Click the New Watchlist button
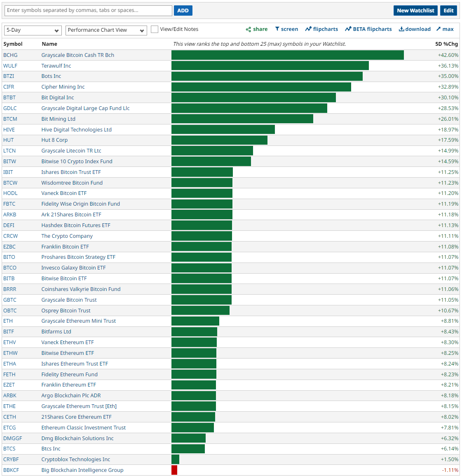Viewport: 462px width, 476px height. (415, 10)
